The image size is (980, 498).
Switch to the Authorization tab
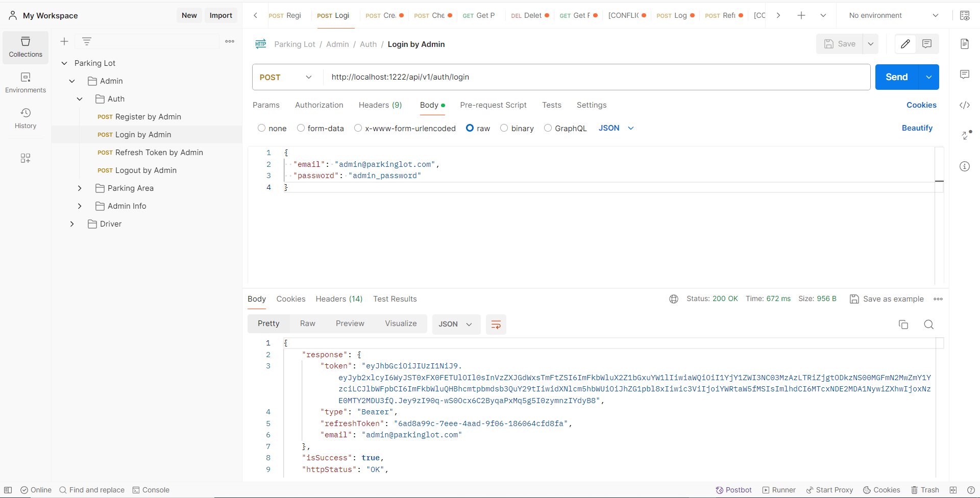coord(319,105)
